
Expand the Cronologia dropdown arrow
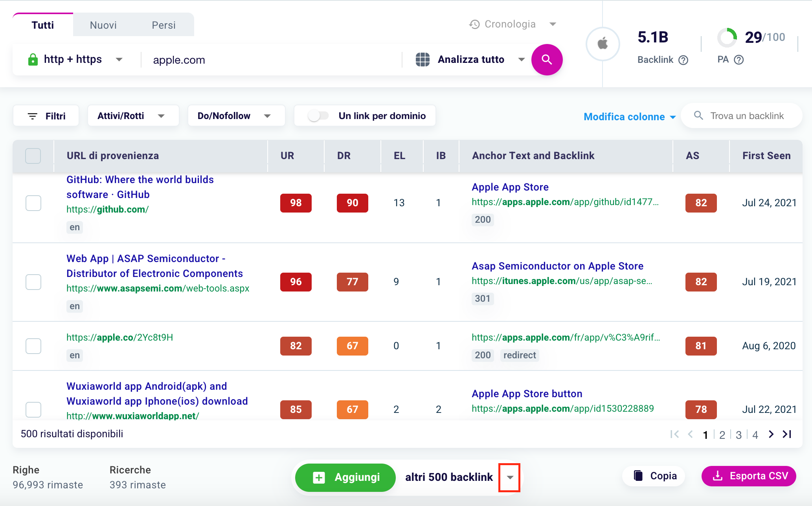click(x=553, y=24)
